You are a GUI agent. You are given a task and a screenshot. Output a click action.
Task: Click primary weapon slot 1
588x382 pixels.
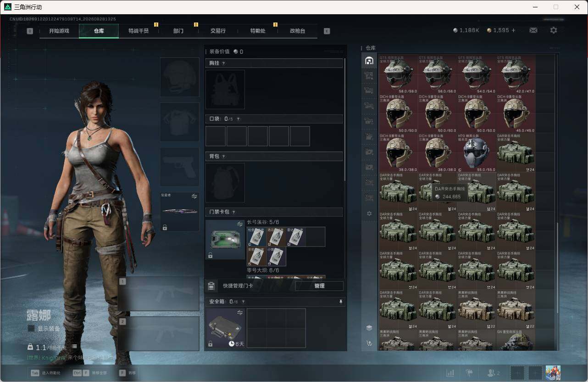coord(159,294)
